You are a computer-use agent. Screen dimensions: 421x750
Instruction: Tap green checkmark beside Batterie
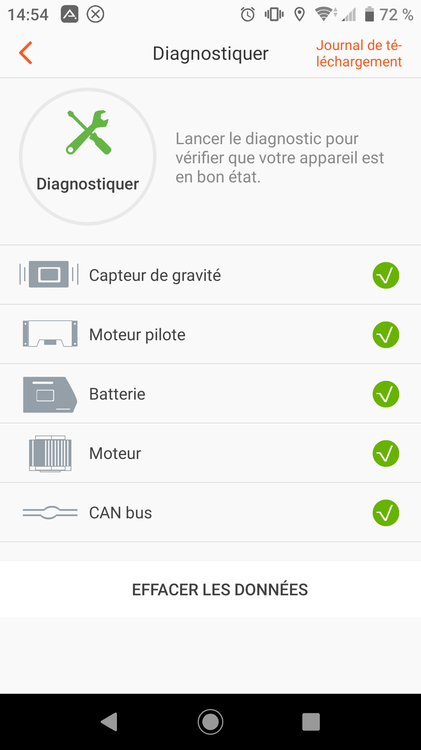point(386,394)
